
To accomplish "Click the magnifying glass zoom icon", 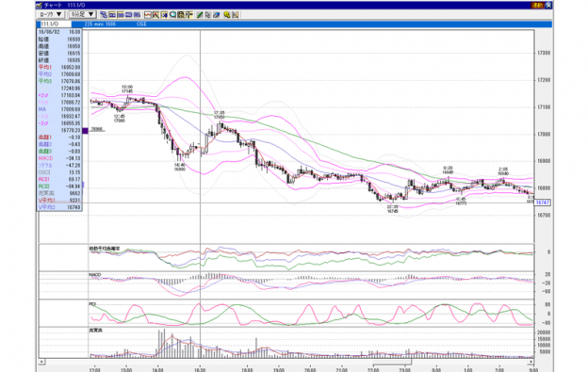I will click(x=172, y=15).
